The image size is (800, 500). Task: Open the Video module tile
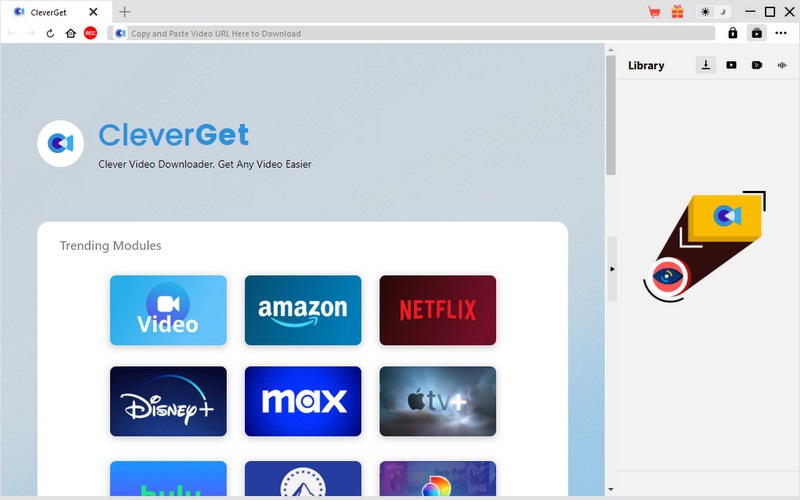click(168, 310)
